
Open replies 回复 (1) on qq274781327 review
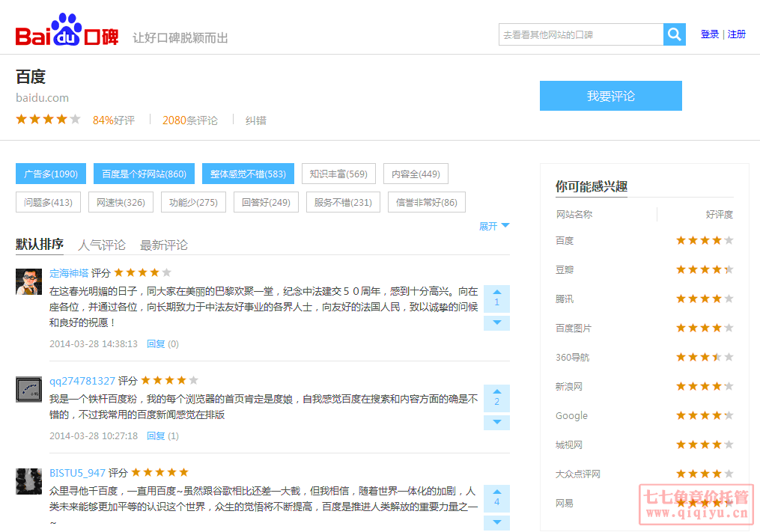click(x=162, y=436)
